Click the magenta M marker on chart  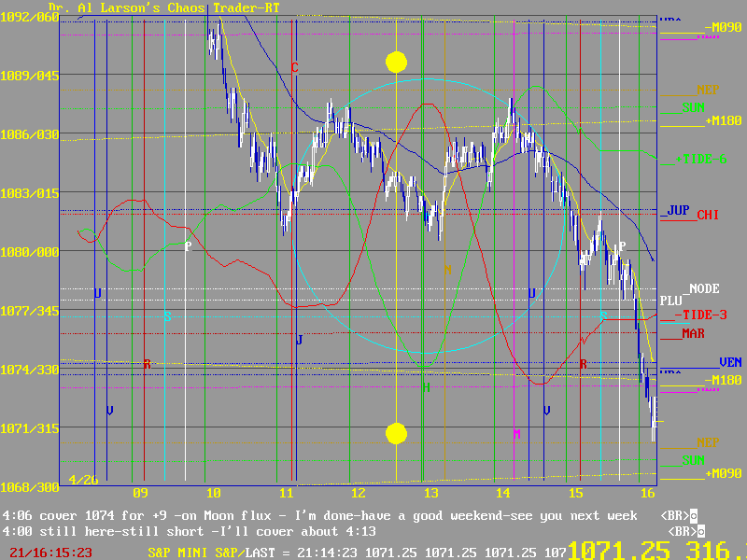tap(516, 434)
